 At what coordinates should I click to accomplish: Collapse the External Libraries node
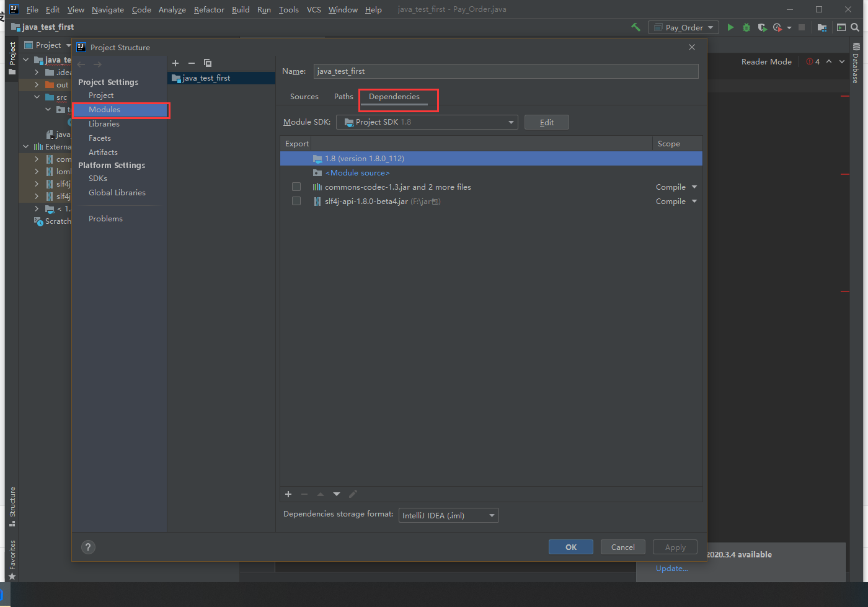[x=25, y=147]
